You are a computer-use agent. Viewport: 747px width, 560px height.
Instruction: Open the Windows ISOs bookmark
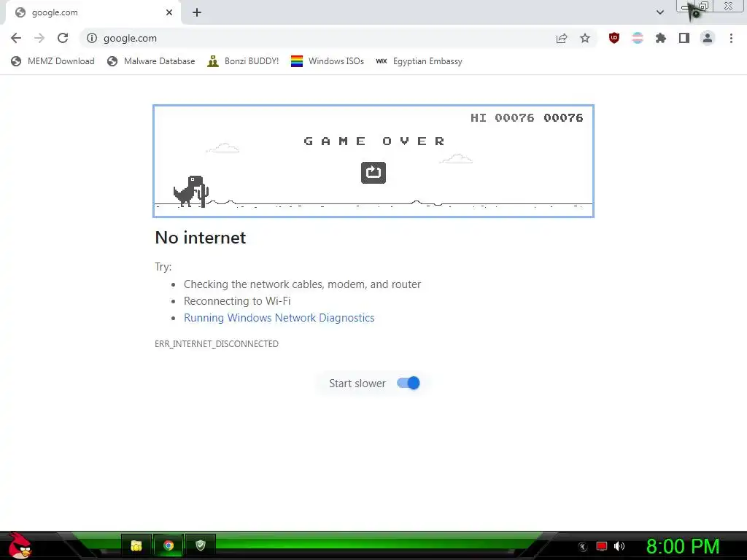click(x=328, y=61)
